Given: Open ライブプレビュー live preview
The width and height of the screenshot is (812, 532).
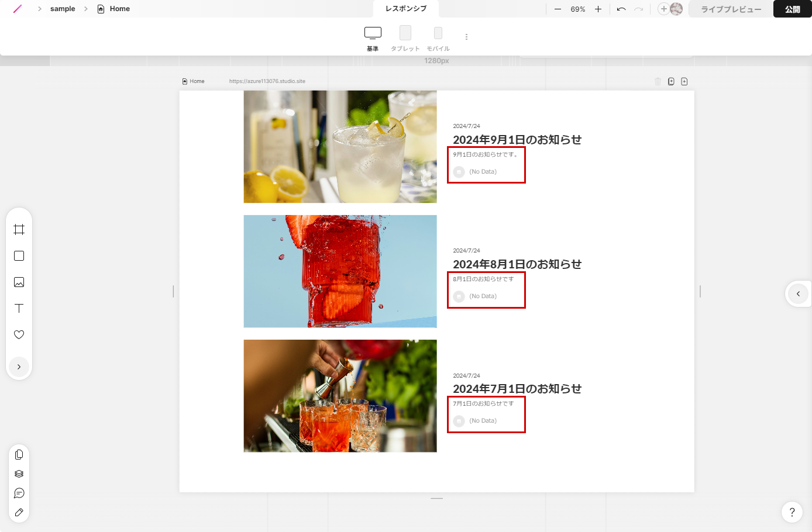Looking at the screenshot, I should point(731,9).
